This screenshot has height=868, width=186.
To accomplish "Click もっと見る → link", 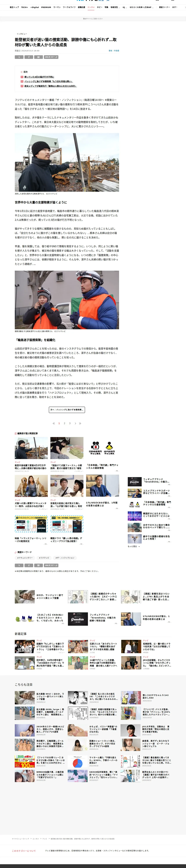I will tap(134, 547).
